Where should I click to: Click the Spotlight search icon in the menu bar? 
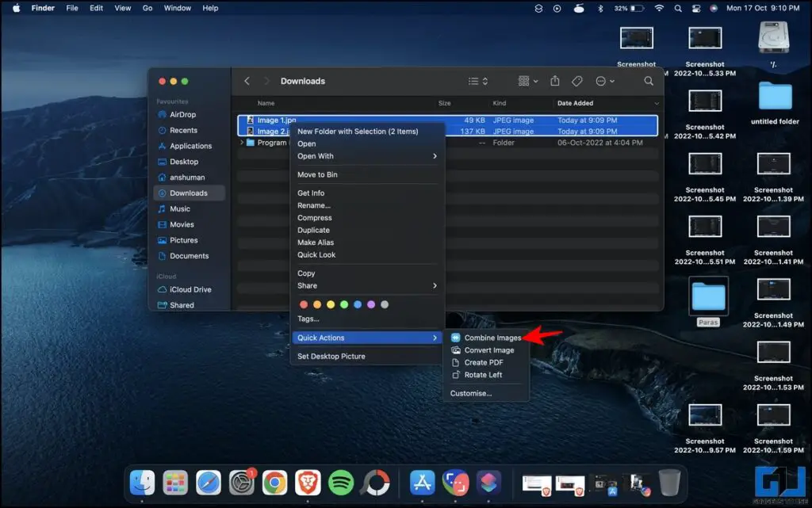coord(677,8)
